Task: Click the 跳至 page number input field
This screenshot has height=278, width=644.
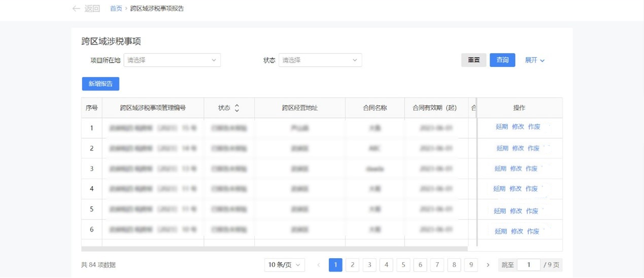Action: point(528,265)
